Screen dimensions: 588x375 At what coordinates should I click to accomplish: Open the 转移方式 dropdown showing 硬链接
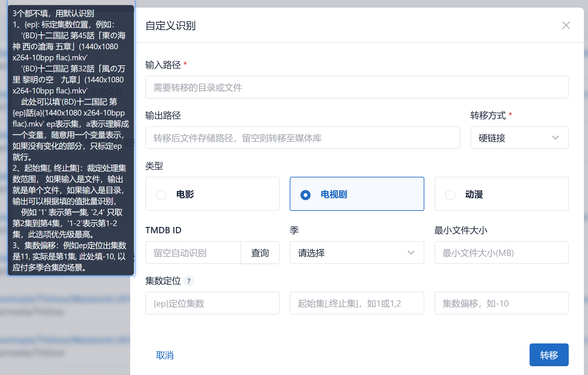click(519, 138)
